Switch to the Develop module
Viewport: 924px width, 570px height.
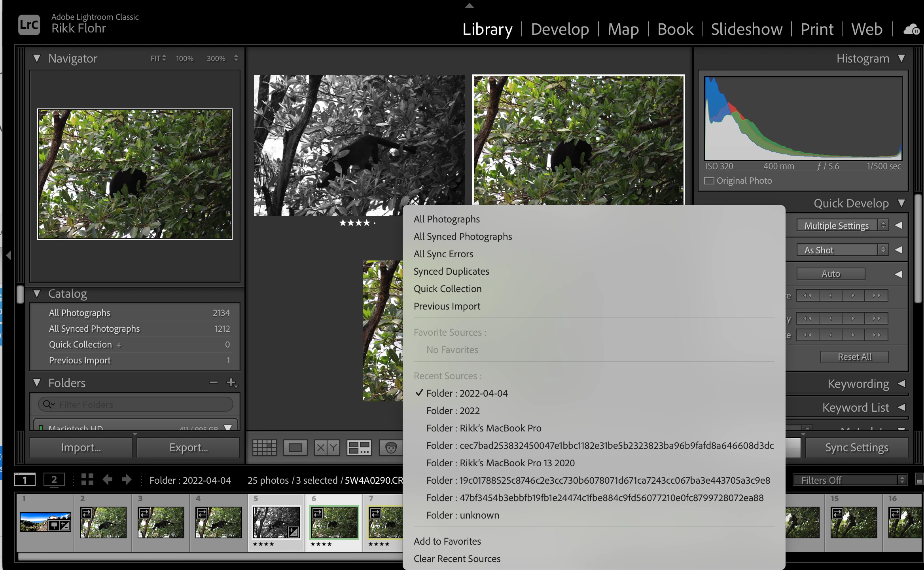click(x=560, y=29)
